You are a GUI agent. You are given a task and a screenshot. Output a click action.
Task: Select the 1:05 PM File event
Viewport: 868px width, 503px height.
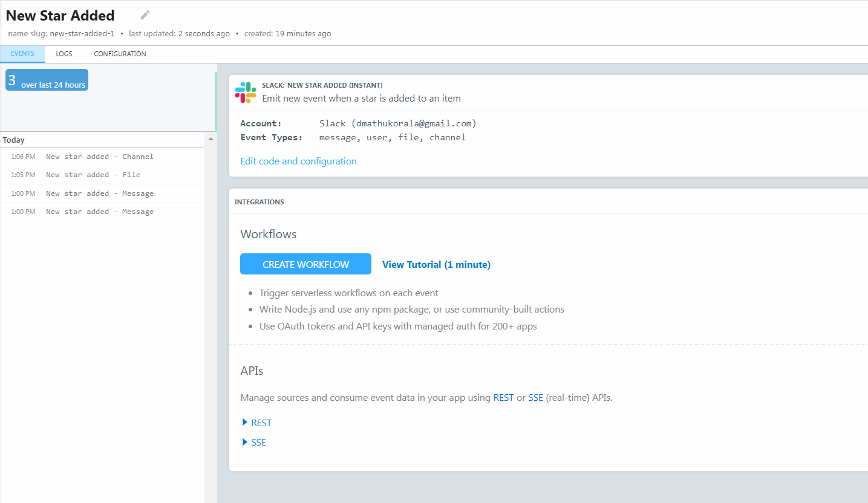point(102,175)
